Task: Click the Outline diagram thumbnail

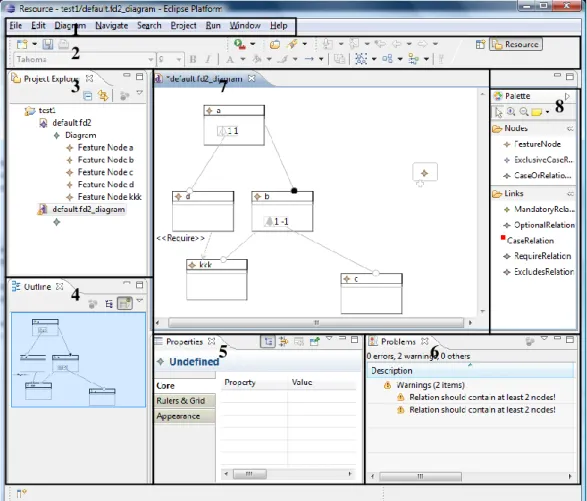Action: [x=78, y=359]
